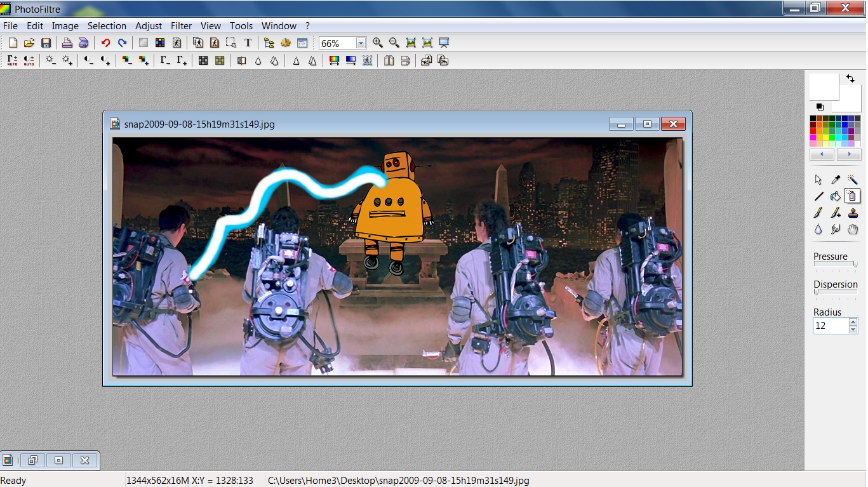Select the Hand scrolling tool
Screen dimensions: 868x487
tap(853, 229)
